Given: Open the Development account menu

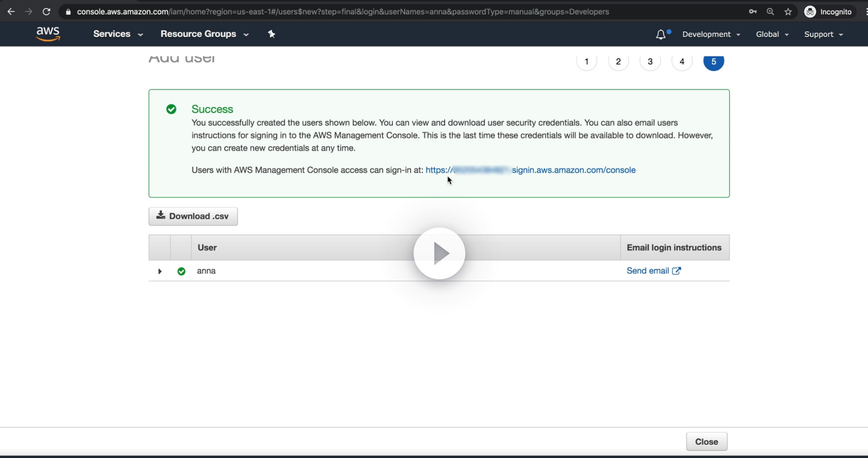Looking at the screenshot, I should [711, 34].
